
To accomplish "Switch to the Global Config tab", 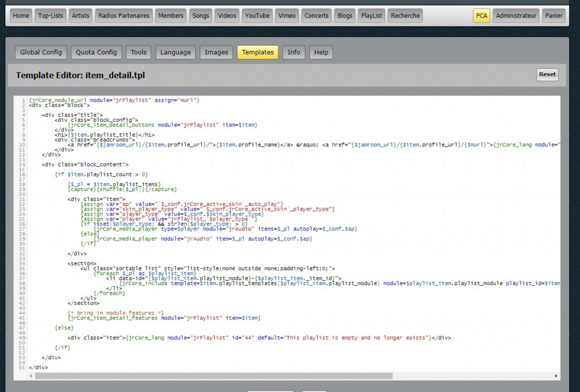I will 41,52.
